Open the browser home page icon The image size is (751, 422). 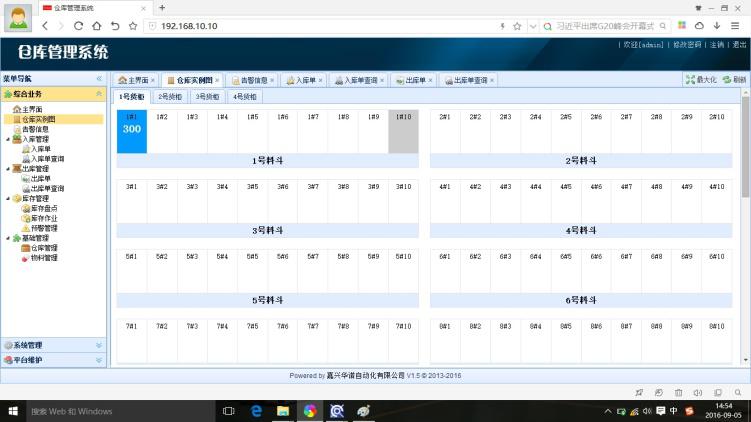(x=96, y=26)
